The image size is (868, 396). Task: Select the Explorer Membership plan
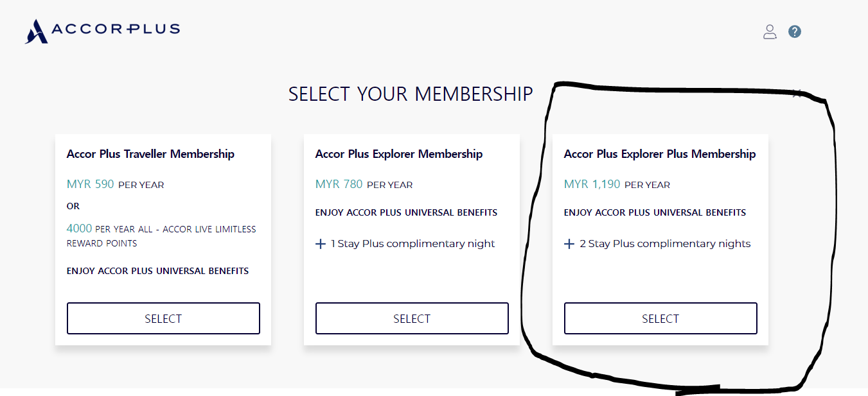(x=412, y=318)
